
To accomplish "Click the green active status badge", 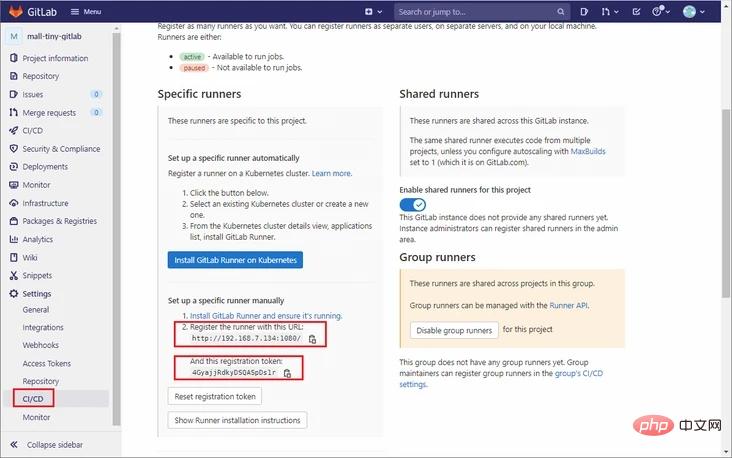I will tap(192, 56).
